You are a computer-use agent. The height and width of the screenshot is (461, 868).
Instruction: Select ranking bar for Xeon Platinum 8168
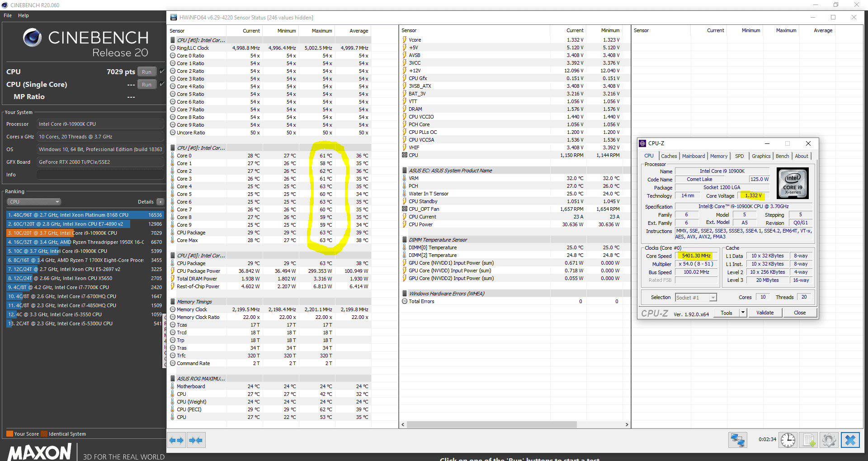(x=85, y=215)
